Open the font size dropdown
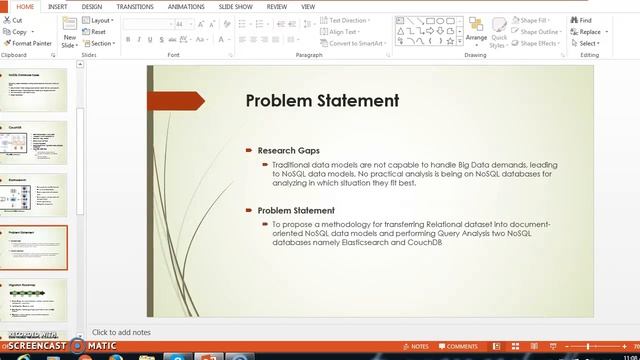 point(191,24)
